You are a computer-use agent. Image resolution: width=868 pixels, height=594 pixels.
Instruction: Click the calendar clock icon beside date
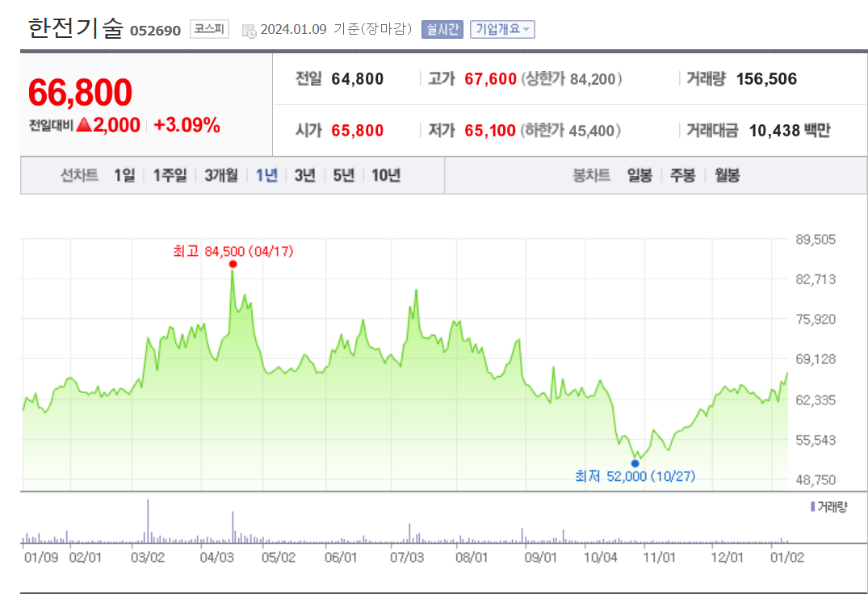pos(249,31)
